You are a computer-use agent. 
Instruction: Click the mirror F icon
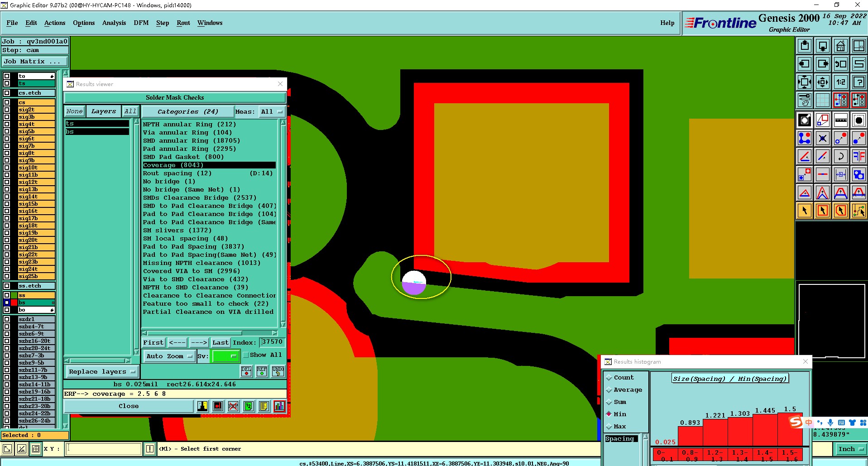(859, 156)
